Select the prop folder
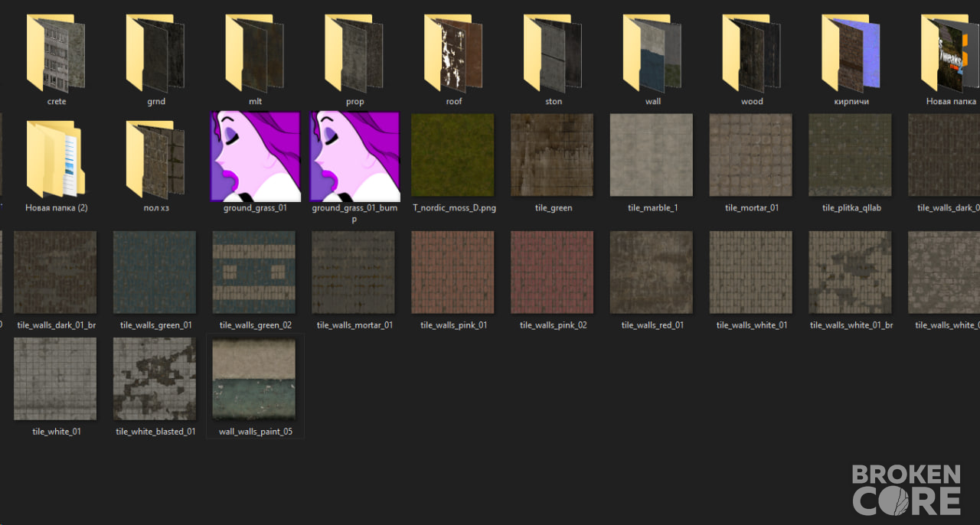Viewport: 980px width, 525px height. click(x=354, y=54)
